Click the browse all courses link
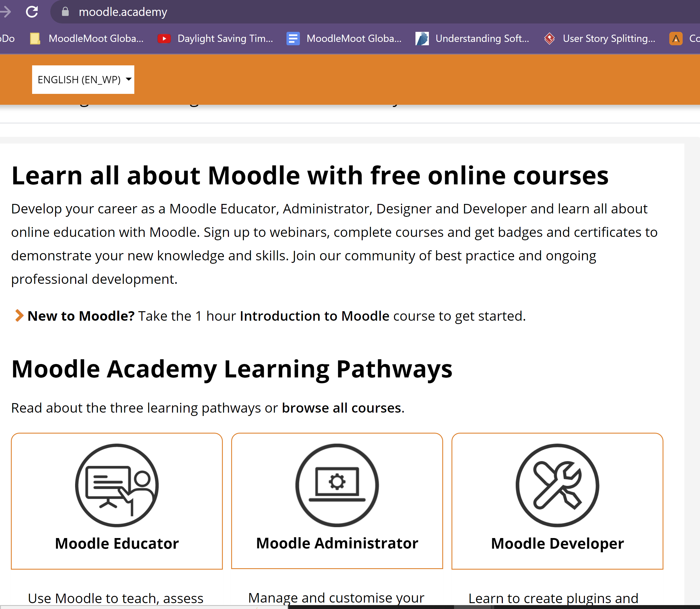This screenshot has height=609, width=700. [341, 408]
